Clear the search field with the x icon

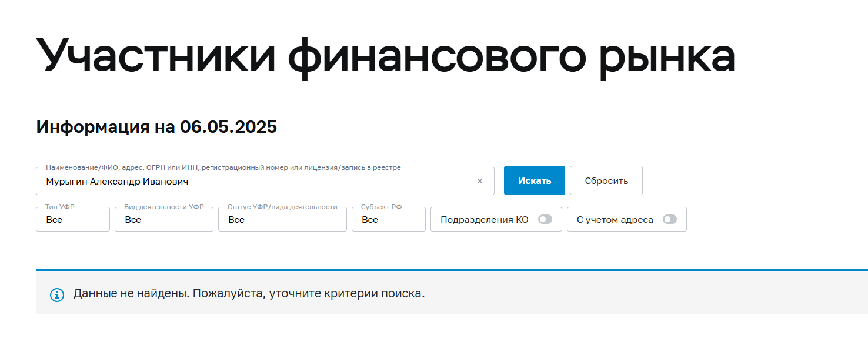coord(480,181)
